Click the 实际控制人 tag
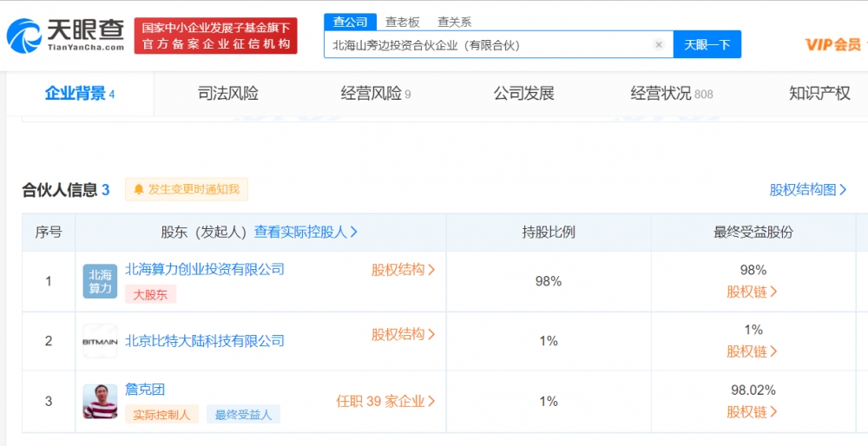Image resolution: width=868 pixels, height=446 pixels. click(x=161, y=415)
